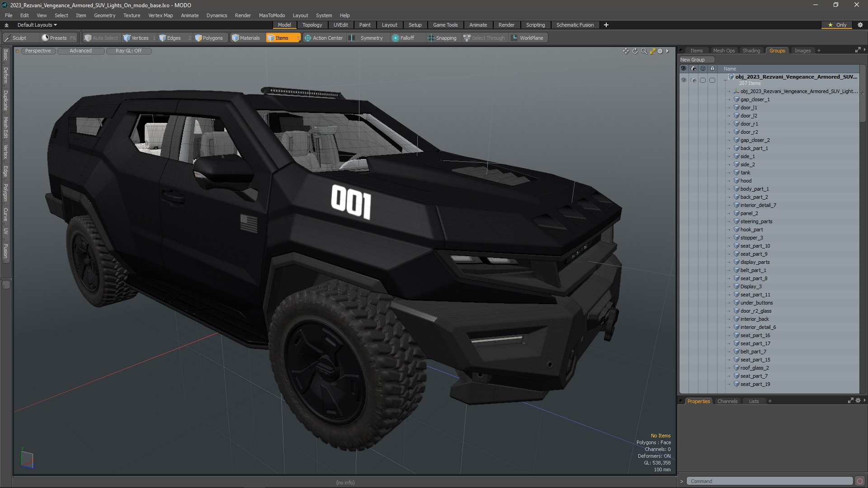This screenshot has width=868, height=488.
Task: Open Properties panel settings gear
Action: click(858, 401)
